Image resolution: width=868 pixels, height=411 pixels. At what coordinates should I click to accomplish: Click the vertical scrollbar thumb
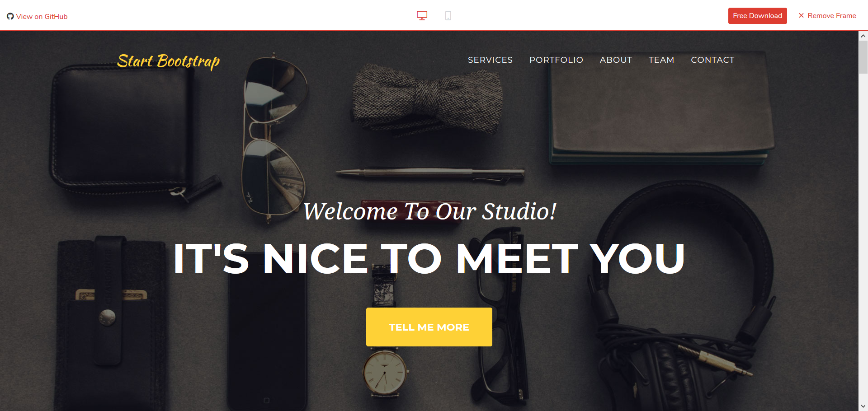click(x=863, y=57)
